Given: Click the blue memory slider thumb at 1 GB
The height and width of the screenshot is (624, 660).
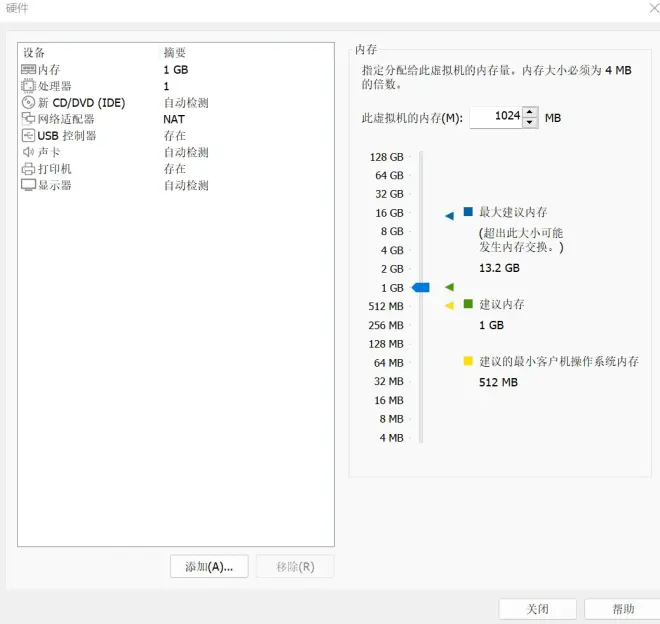Looking at the screenshot, I should (x=420, y=288).
